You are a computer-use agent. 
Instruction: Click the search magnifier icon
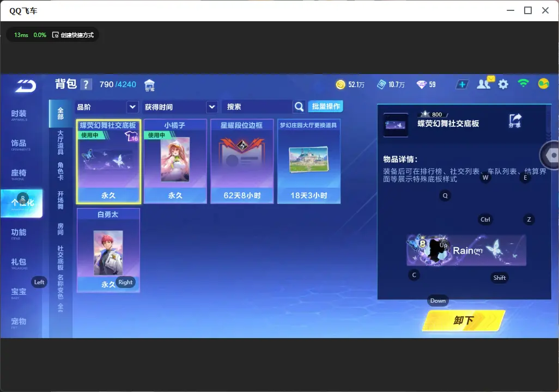(x=299, y=107)
